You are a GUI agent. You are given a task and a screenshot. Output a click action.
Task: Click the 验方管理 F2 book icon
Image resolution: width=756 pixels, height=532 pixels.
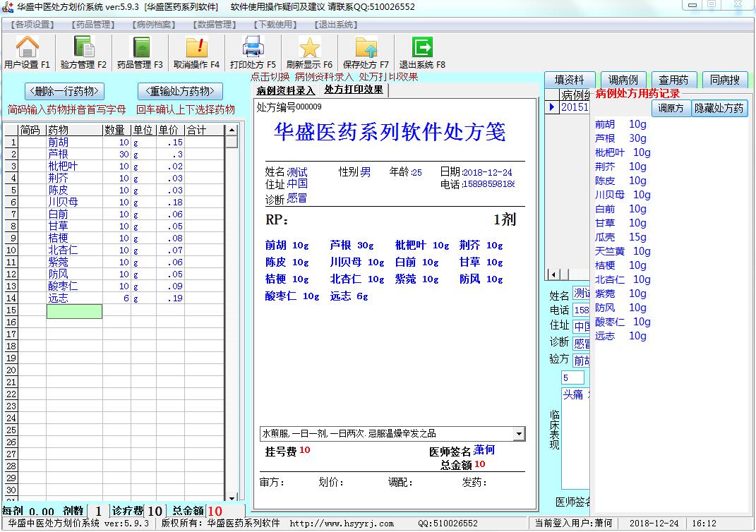[x=83, y=47]
